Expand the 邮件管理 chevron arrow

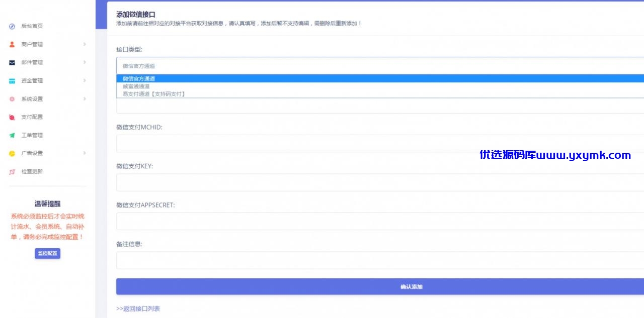85,62
